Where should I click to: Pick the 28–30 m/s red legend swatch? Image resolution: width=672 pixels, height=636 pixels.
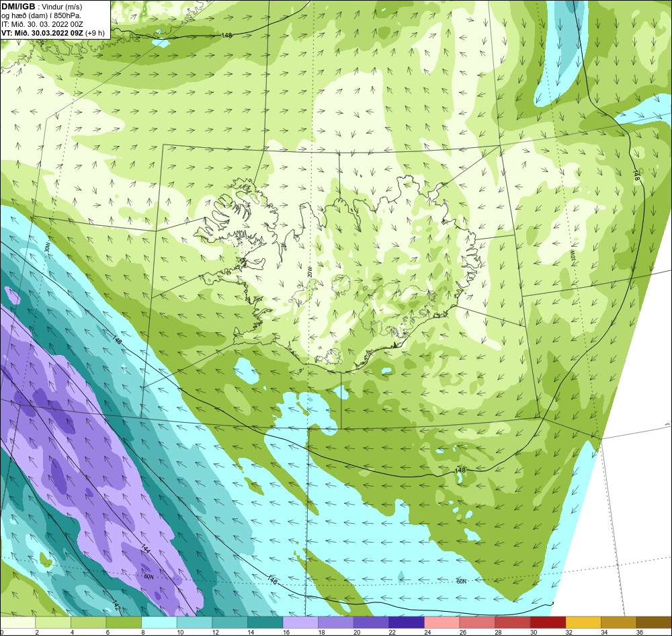coord(513,623)
